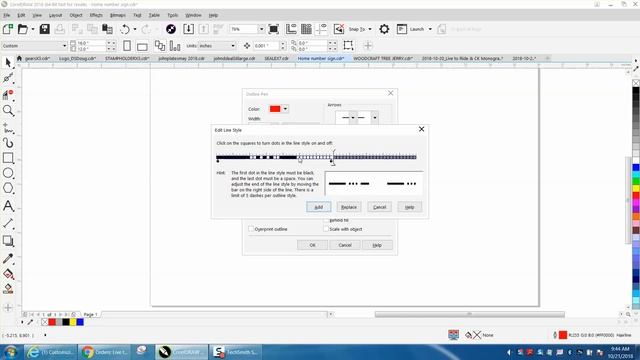Screen dimensions: 640x360
Task: Open the File menu
Action: click(7, 15)
